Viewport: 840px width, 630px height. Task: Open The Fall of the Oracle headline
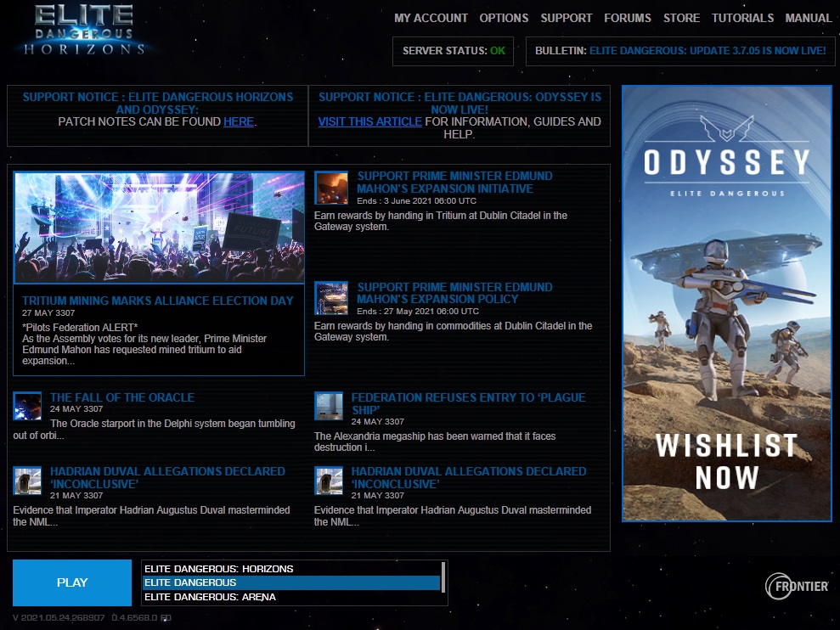(x=122, y=397)
